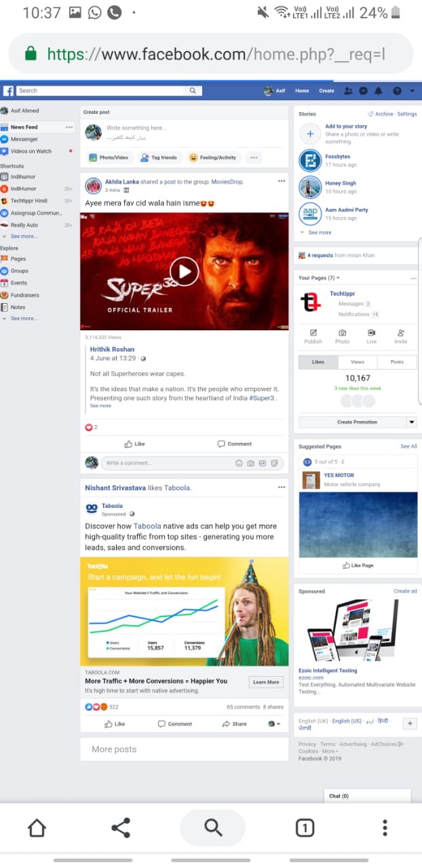The height and width of the screenshot is (868, 422).
Task: Open Honey Singh story
Action: [310, 187]
